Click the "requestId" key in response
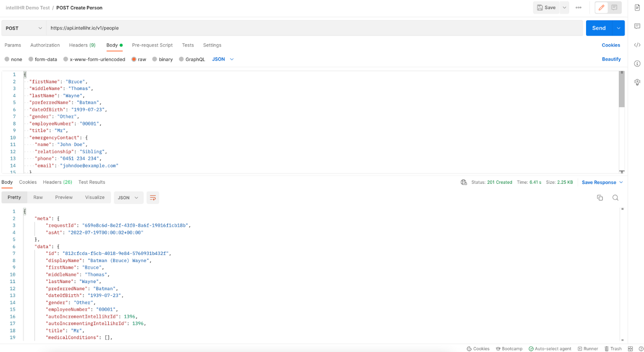 61,225
